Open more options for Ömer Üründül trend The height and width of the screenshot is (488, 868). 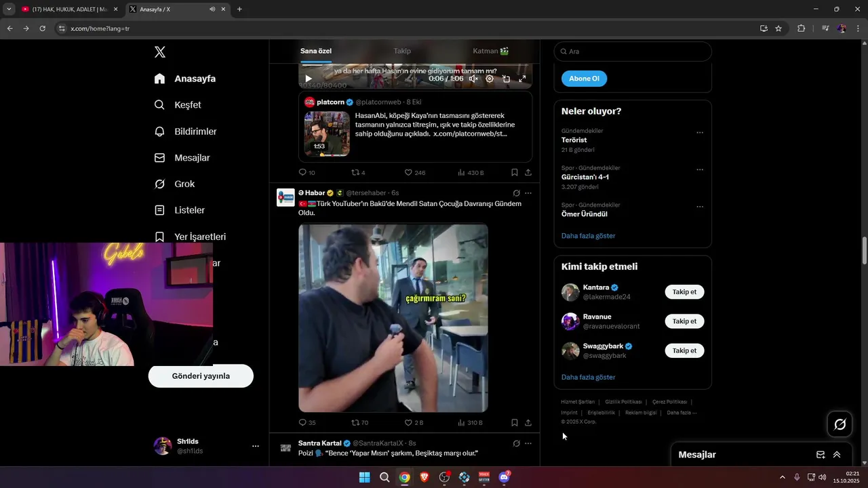tap(700, 207)
